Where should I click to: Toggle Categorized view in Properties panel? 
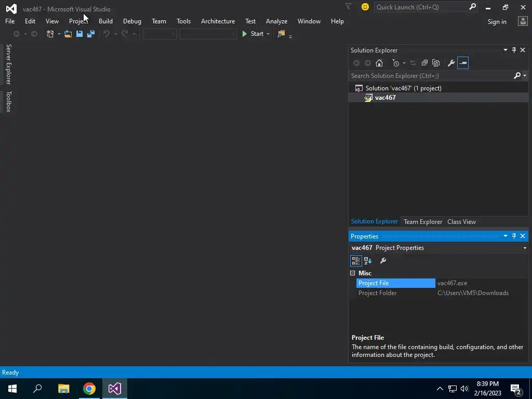pyautogui.click(x=355, y=261)
